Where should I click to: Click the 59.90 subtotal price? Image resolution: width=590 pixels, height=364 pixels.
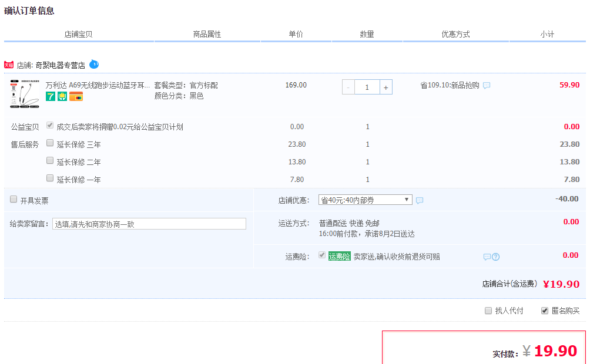tap(569, 85)
